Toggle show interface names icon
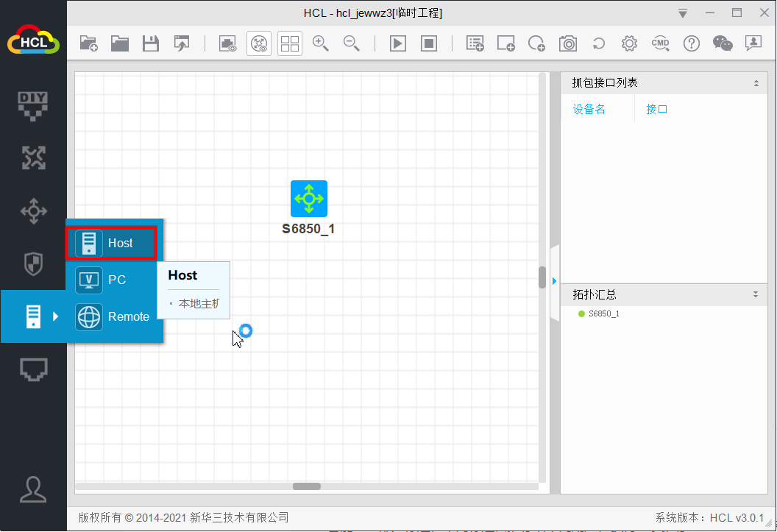Viewport: 777px width, 532px height. tap(228, 43)
